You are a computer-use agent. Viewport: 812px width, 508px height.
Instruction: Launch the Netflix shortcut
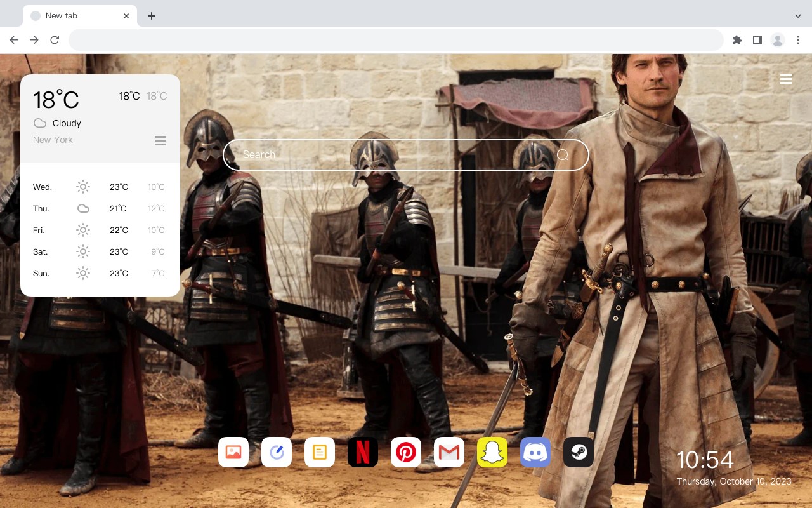coord(363,452)
